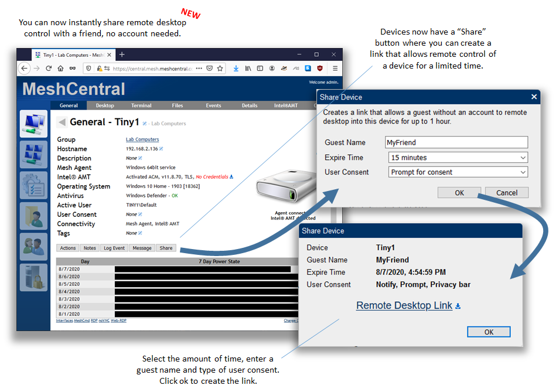556x392 pixels.
Task: Click OK in the Share Device form dialog
Action: (459, 193)
